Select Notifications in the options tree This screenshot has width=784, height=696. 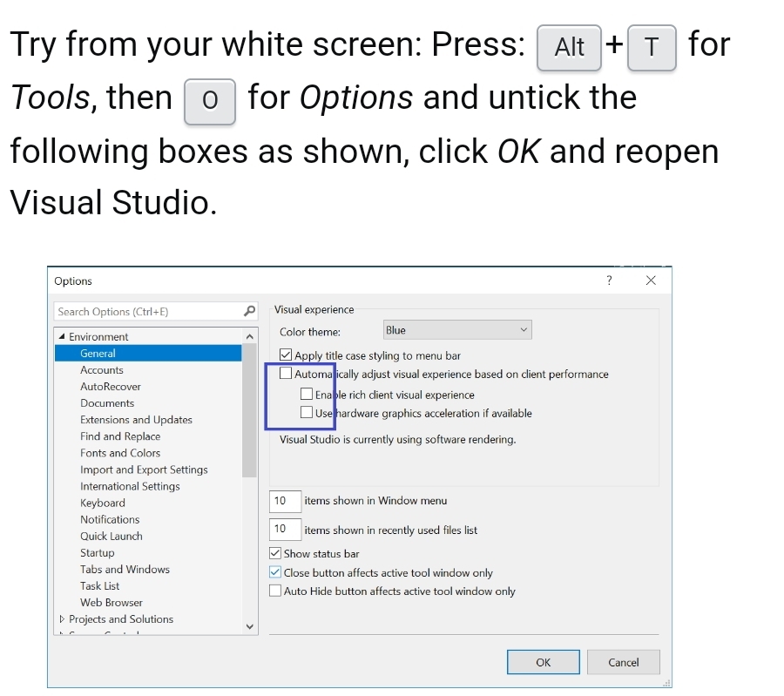[110, 519]
